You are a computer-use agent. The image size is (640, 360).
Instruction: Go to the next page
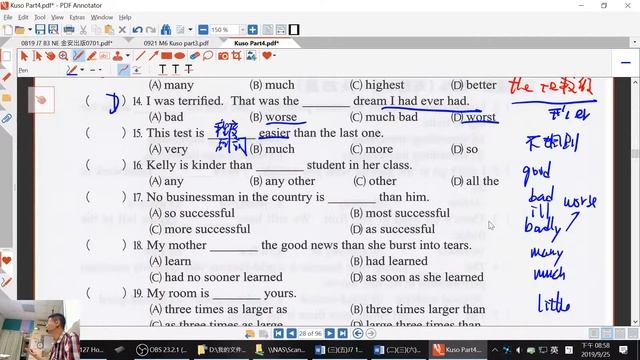pyautogui.click(x=329, y=333)
